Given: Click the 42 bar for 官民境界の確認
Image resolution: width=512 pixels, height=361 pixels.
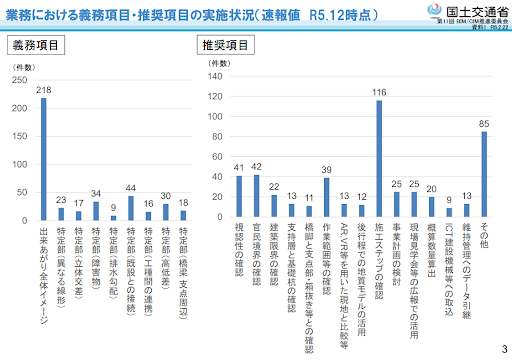Looking at the screenshot, I should [256, 196].
